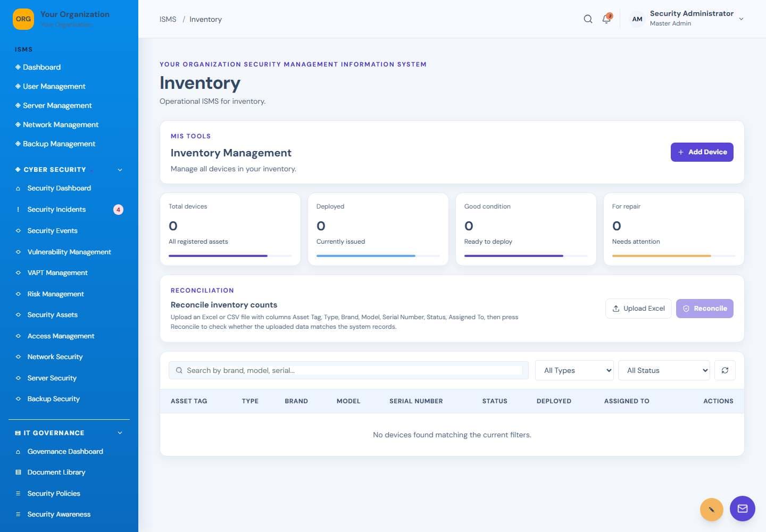Click the Security Awareness list icon
This screenshot has height=532, width=766.
point(18,514)
